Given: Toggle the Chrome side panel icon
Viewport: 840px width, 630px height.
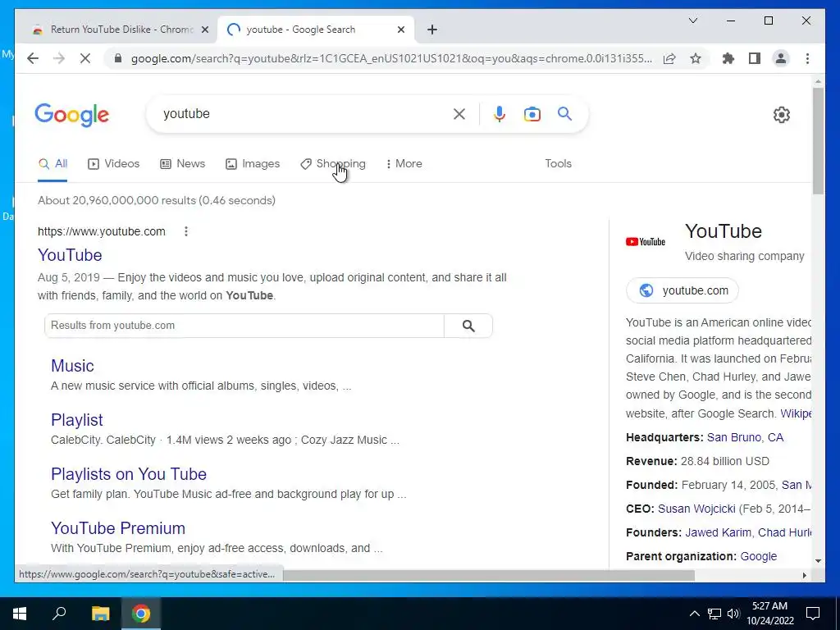Looking at the screenshot, I should pyautogui.click(x=755, y=58).
